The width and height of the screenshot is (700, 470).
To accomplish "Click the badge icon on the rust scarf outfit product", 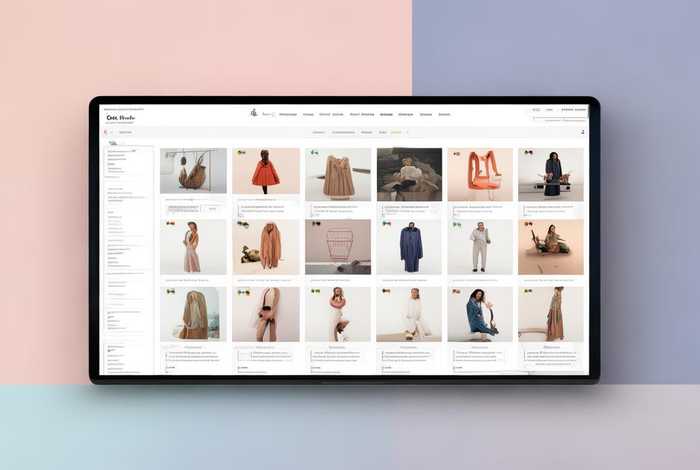I will (241, 224).
